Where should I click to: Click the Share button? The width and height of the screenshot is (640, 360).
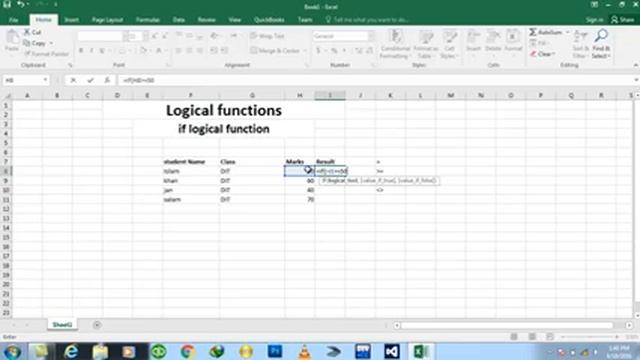(622, 20)
